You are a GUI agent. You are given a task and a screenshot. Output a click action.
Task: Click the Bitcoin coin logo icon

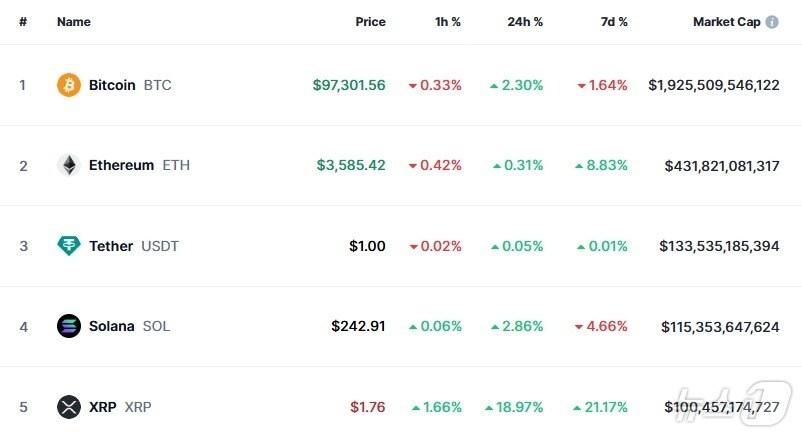click(x=68, y=85)
